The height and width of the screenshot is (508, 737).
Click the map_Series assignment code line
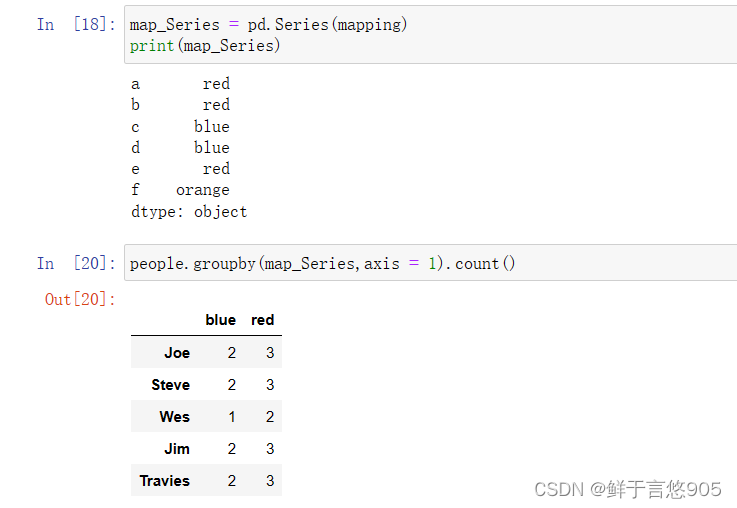pyautogui.click(x=268, y=24)
